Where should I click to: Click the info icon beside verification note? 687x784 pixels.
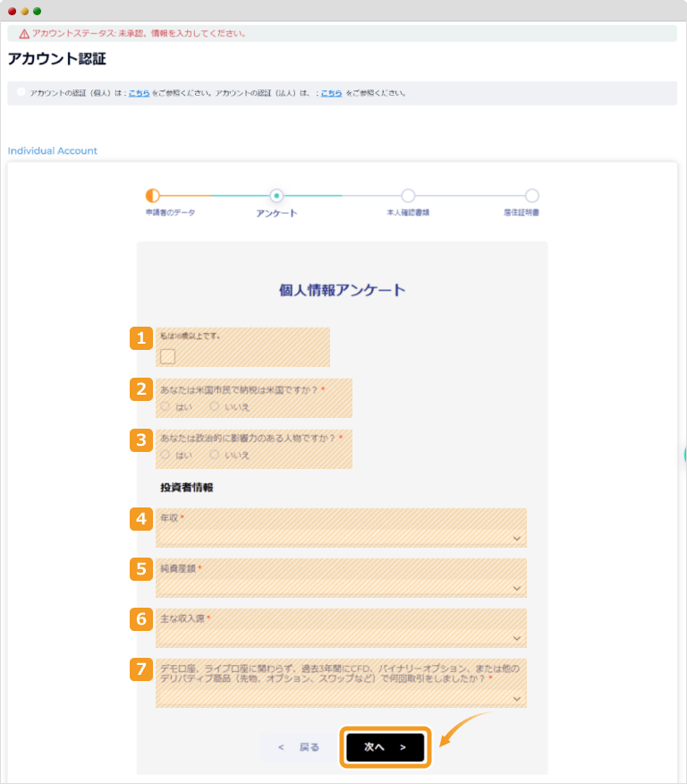(21, 92)
